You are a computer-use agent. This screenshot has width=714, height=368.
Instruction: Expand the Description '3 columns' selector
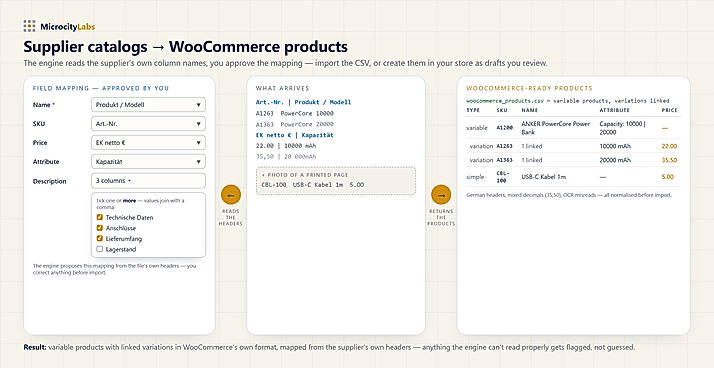point(148,181)
